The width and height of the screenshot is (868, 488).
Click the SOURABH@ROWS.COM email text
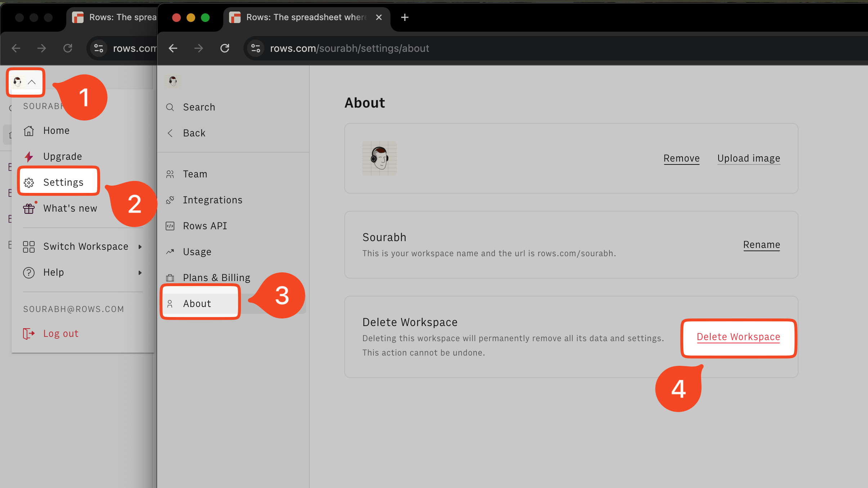(73, 309)
